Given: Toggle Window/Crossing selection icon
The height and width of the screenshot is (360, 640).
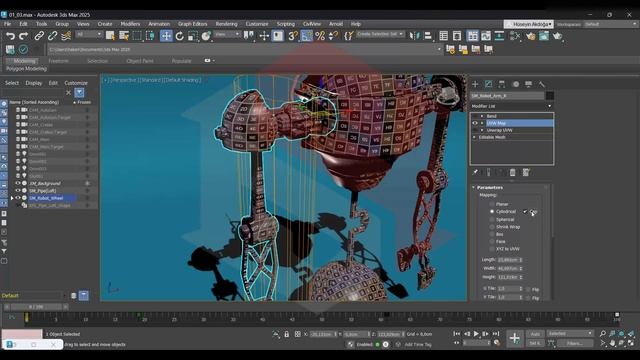Looking at the screenshot, I should (150, 36).
